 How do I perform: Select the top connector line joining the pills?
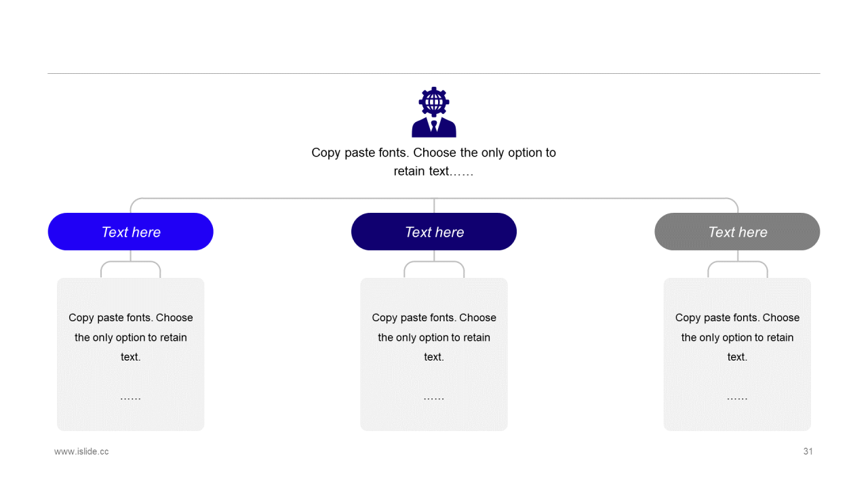pyautogui.click(x=434, y=199)
